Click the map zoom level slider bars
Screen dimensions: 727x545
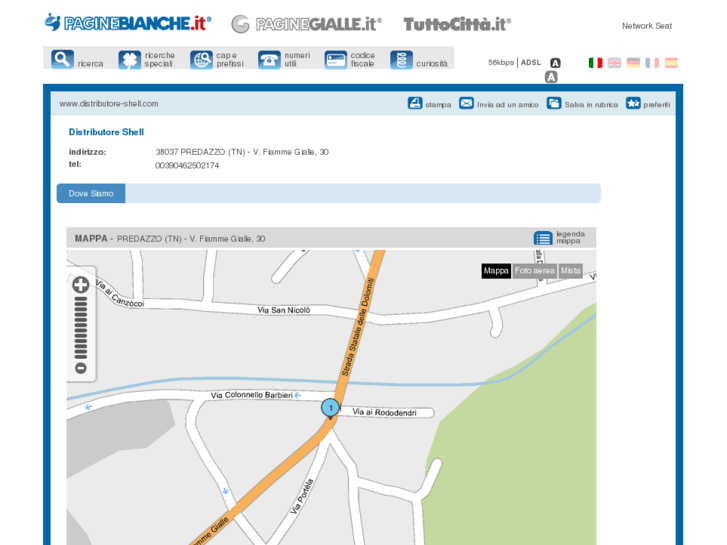coord(81,328)
